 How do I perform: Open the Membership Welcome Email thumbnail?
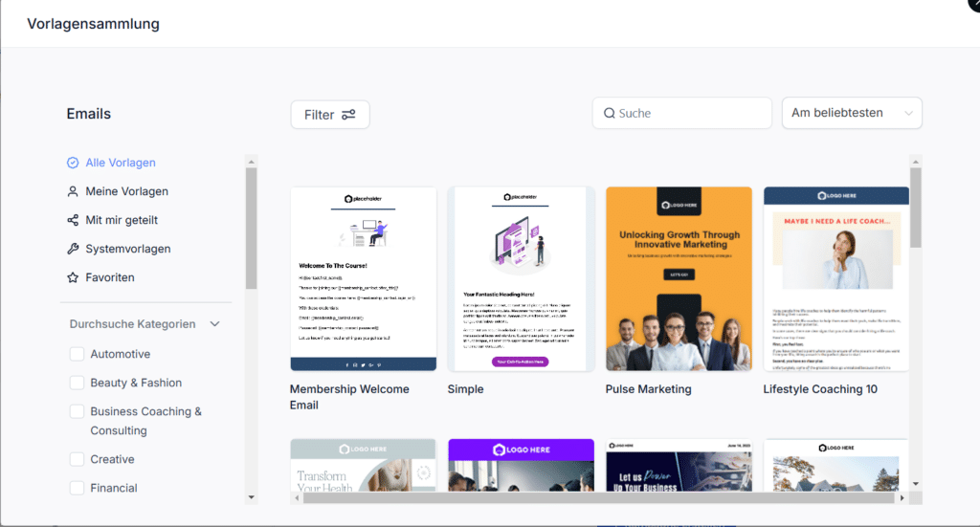click(x=363, y=278)
